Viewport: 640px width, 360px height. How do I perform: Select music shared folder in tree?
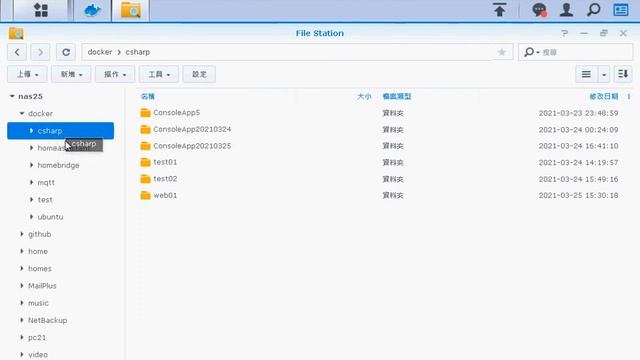pyautogui.click(x=38, y=303)
